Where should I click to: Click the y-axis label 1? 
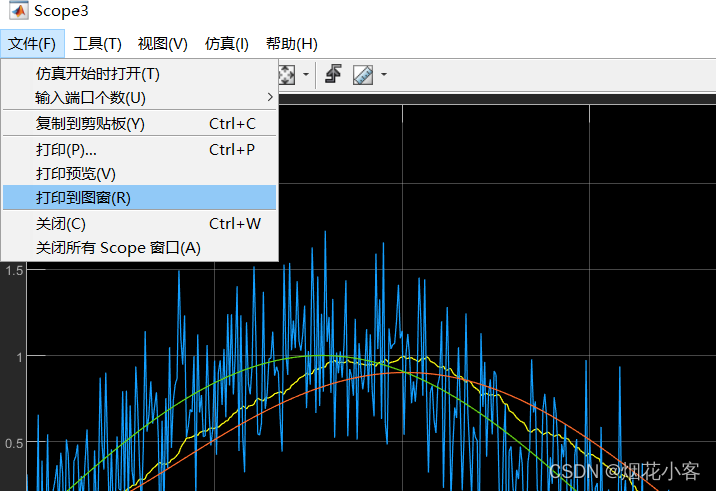tap(19, 357)
